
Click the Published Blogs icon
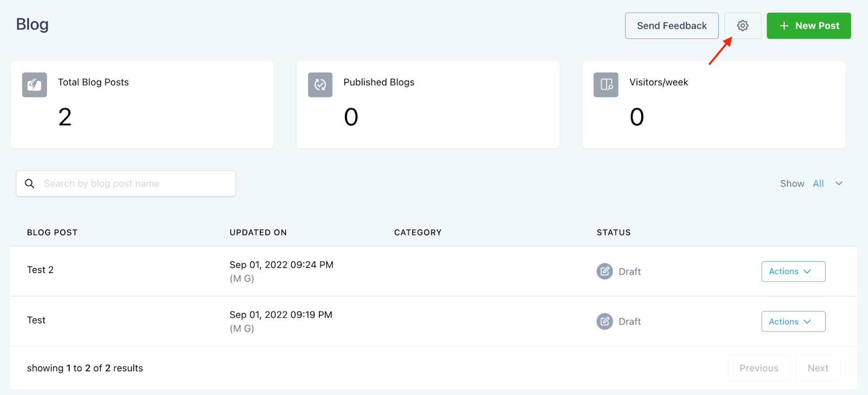click(320, 85)
